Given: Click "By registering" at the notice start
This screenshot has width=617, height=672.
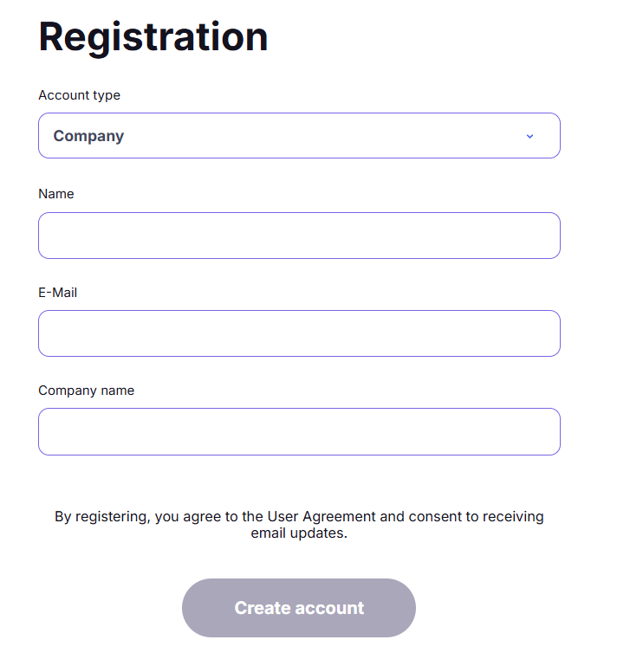Looking at the screenshot, I should click(101, 516).
